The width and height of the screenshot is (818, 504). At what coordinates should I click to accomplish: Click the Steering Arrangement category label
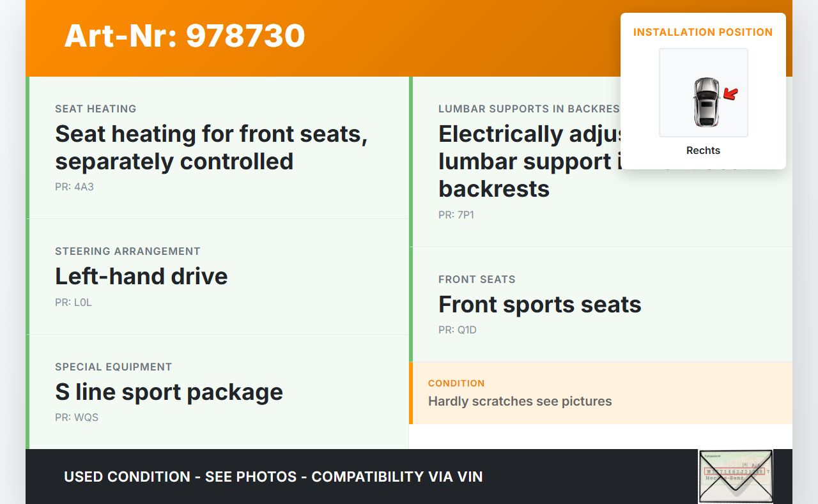(128, 251)
